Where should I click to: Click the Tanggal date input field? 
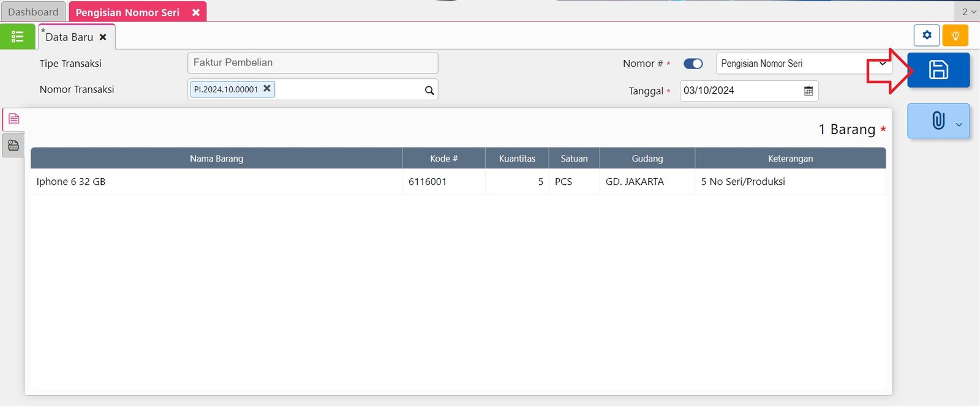coord(740,91)
